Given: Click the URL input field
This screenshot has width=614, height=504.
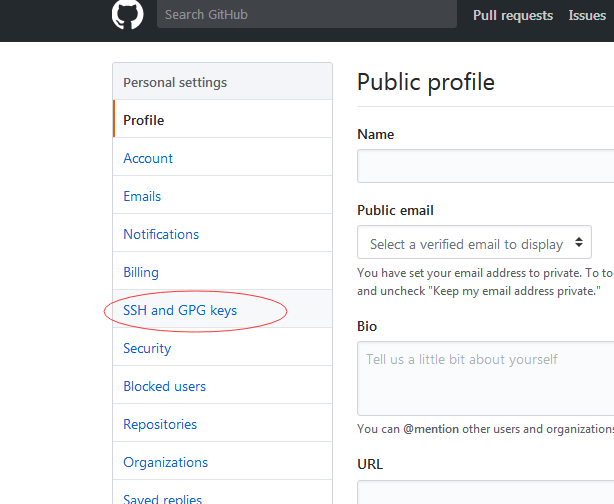Looking at the screenshot, I should pos(485,493).
